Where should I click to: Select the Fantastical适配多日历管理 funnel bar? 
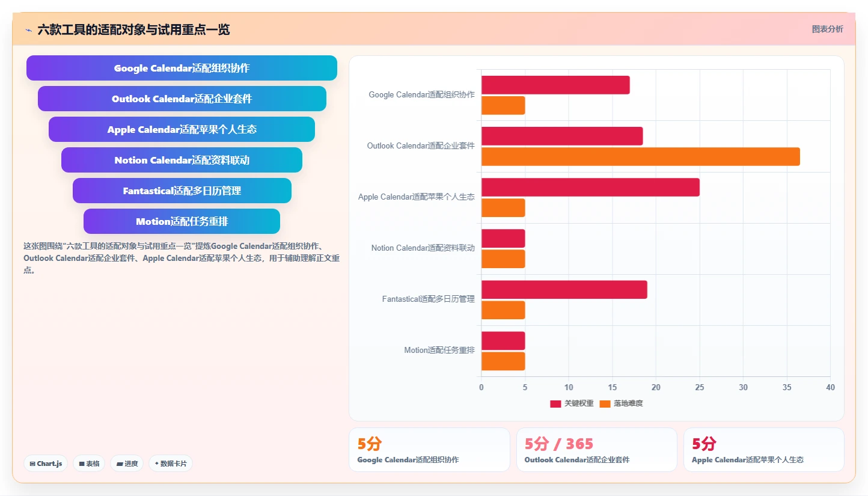click(182, 191)
